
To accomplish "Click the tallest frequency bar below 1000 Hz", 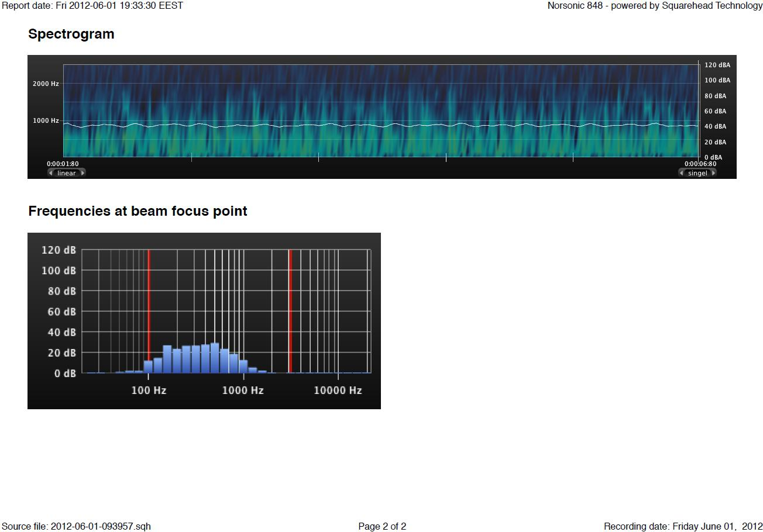I will click(215, 358).
